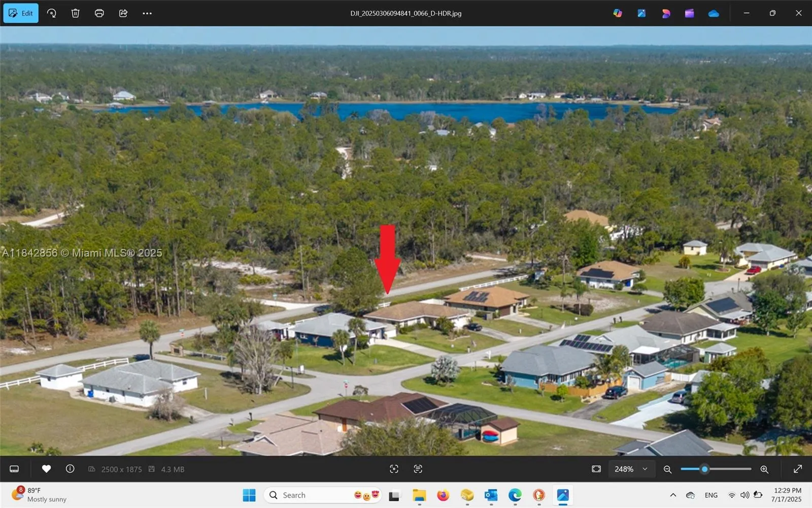Toggle the heart favorite icon

(46, 469)
